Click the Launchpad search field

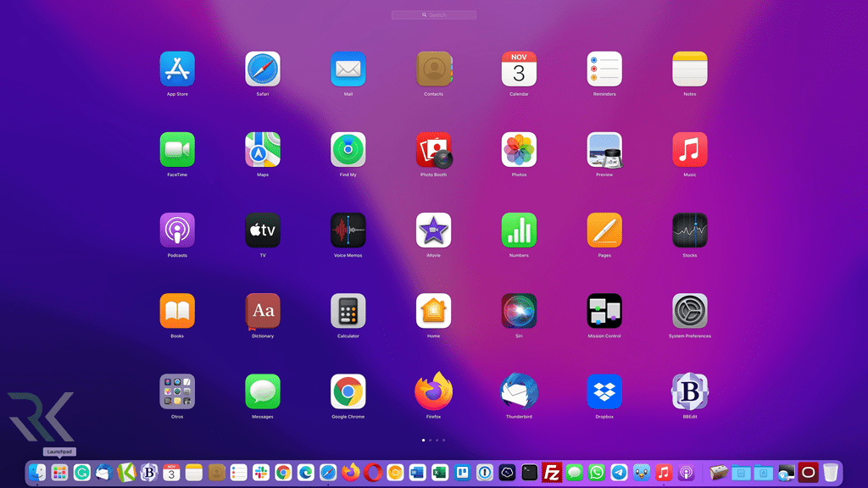[434, 15]
